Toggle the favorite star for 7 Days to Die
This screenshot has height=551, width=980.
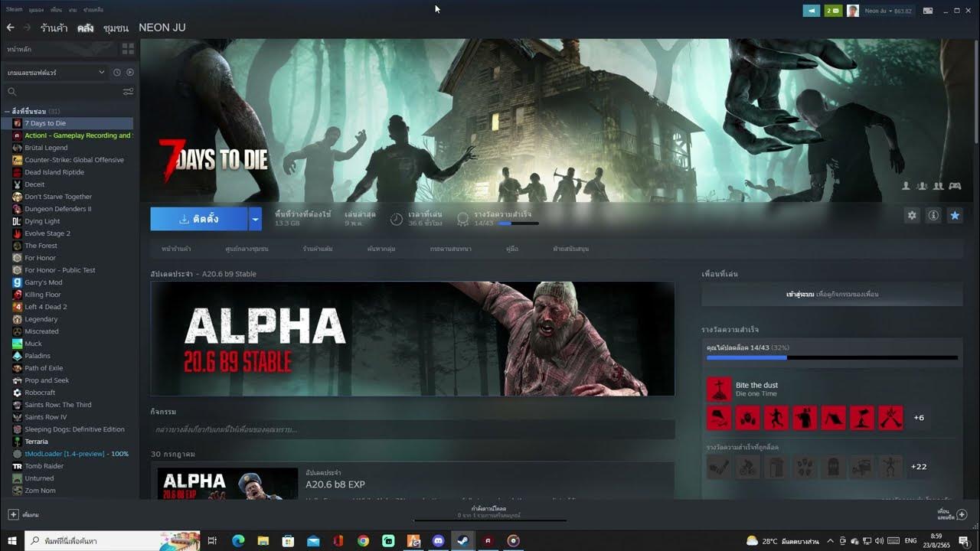955,216
